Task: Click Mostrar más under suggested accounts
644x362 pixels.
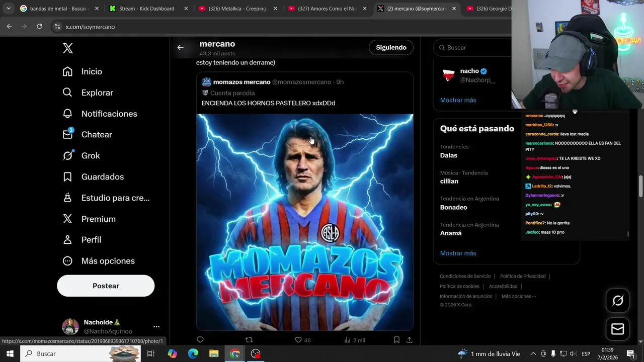Action: point(458,100)
